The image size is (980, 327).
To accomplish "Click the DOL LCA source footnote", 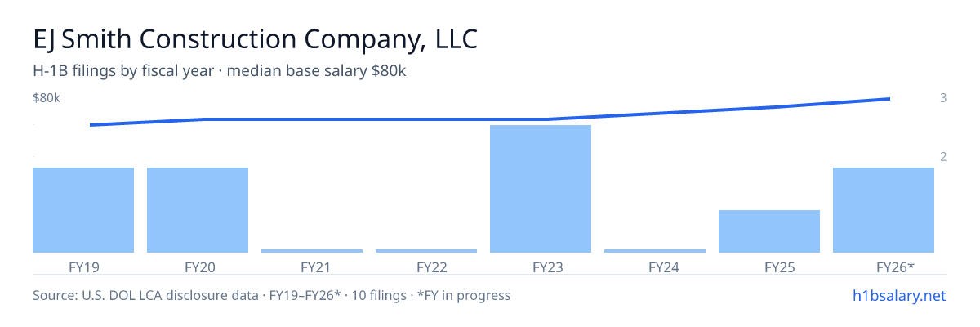I will [x=271, y=295].
